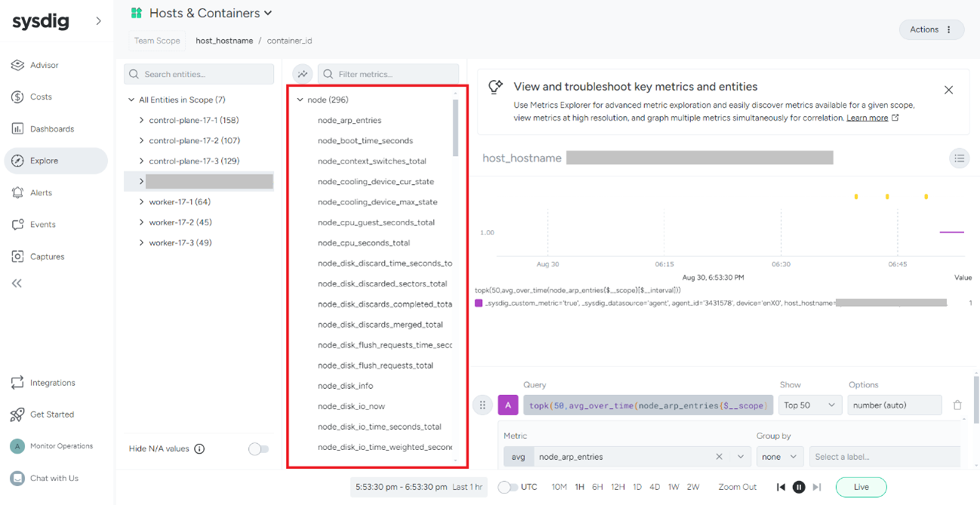Screen dimensions: 980x505
Task: Select the 6H time range preset
Action: [597, 488]
